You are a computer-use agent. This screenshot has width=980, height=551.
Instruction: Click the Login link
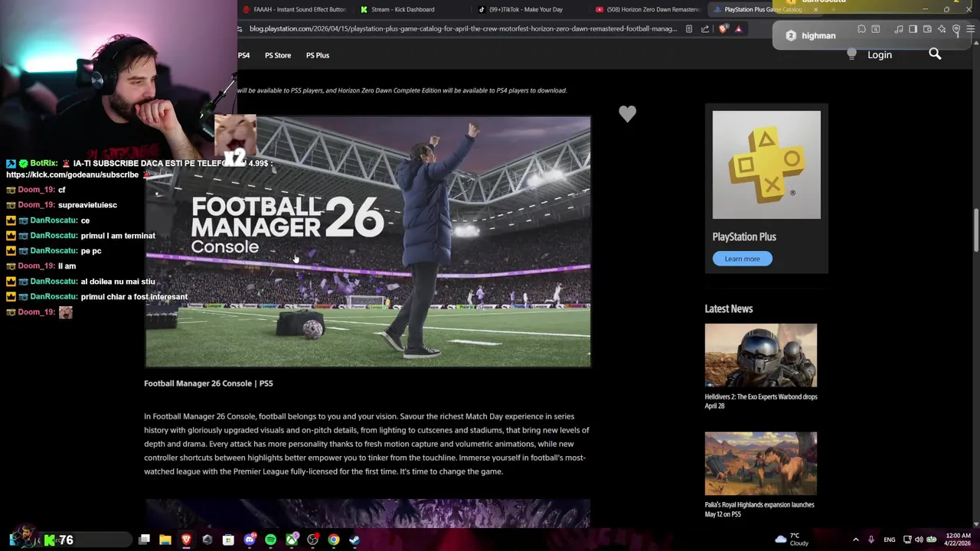[x=880, y=55]
